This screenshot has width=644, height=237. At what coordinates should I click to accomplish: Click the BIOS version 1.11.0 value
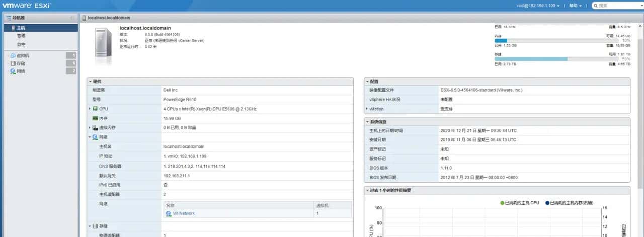click(x=446, y=168)
